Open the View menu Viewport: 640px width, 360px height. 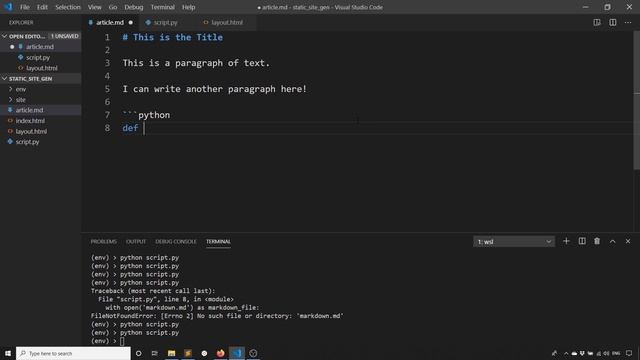(x=94, y=7)
